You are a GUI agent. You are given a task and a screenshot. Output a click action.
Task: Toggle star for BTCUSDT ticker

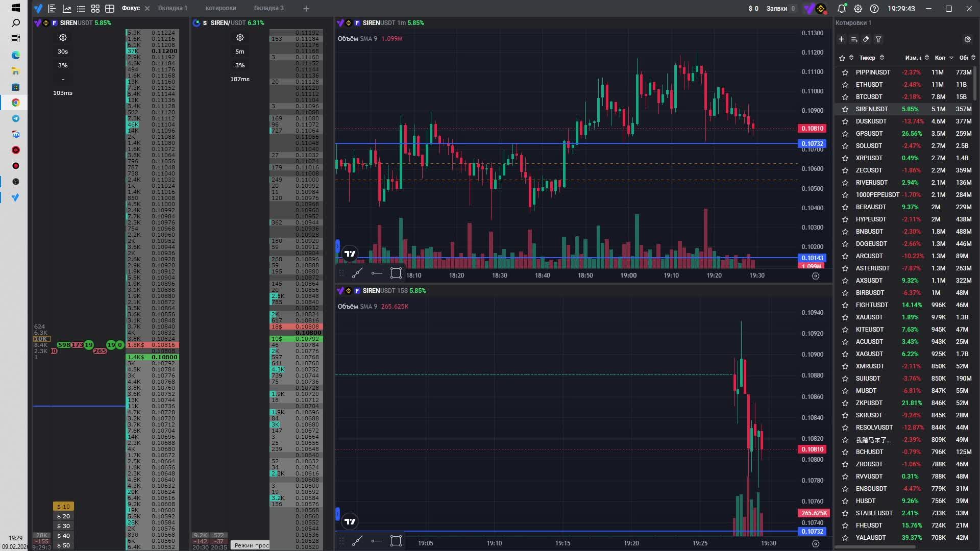(x=845, y=97)
